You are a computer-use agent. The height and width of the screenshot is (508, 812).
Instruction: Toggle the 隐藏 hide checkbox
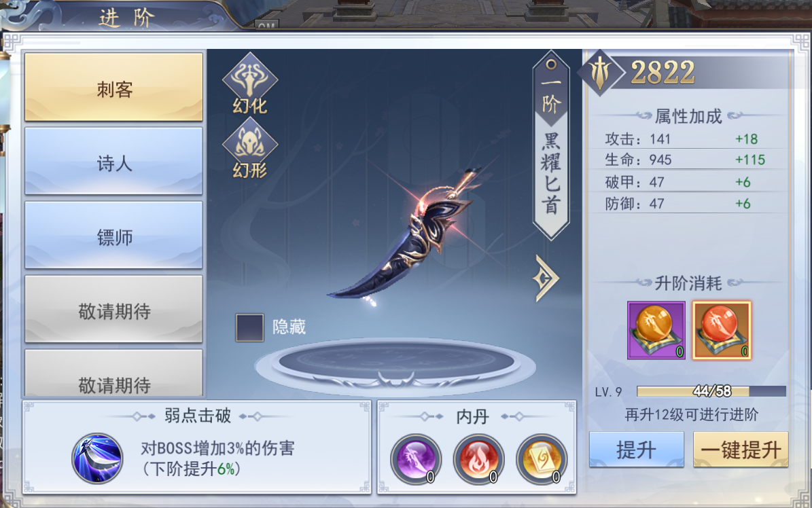click(x=249, y=327)
